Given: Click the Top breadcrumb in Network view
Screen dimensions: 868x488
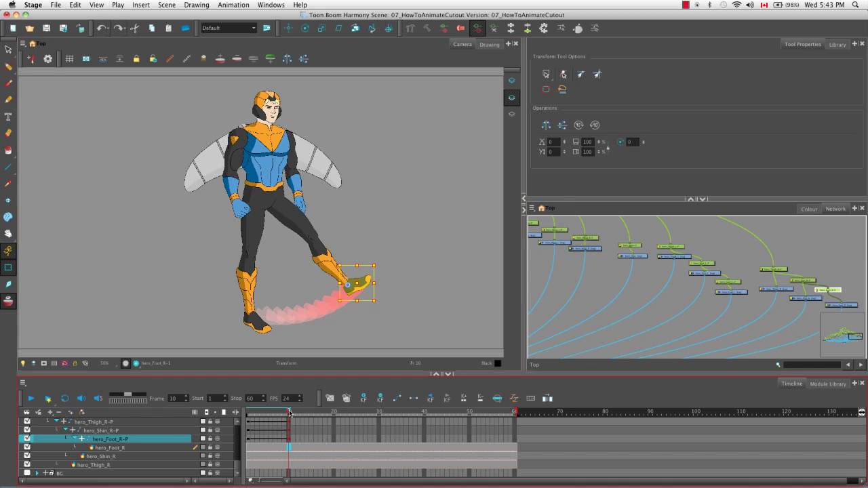Looking at the screenshot, I should coord(550,208).
